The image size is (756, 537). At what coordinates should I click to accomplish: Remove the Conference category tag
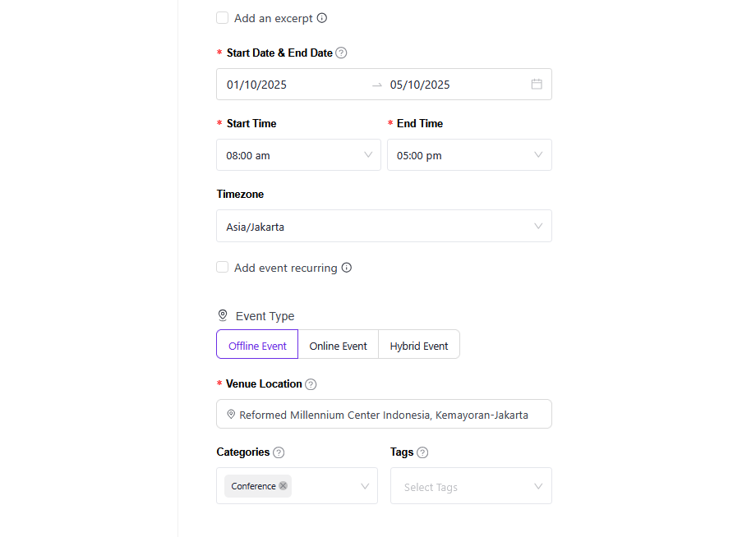(x=283, y=485)
